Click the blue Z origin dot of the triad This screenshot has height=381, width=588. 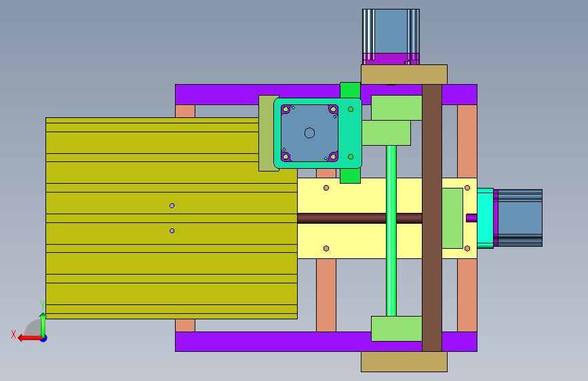click(x=44, y=338)
